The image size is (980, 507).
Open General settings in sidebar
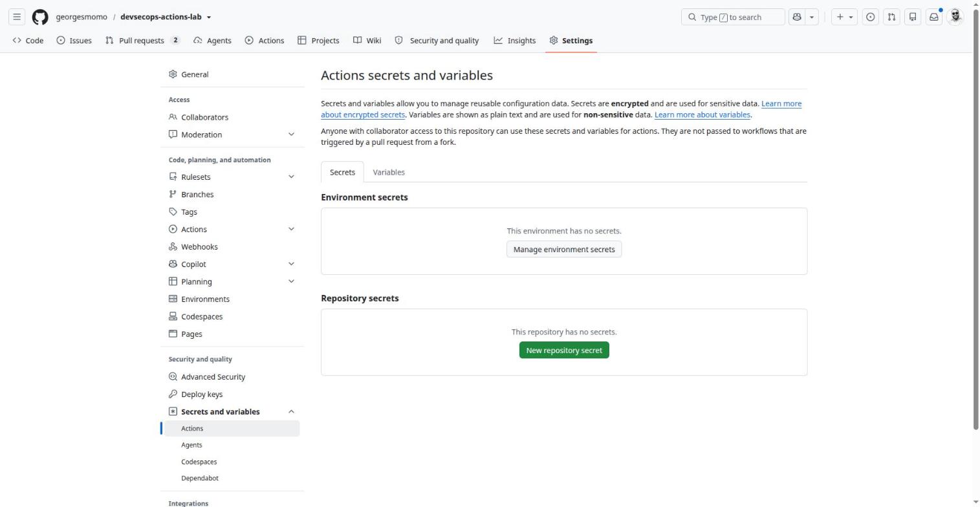[x=232, y=74]
